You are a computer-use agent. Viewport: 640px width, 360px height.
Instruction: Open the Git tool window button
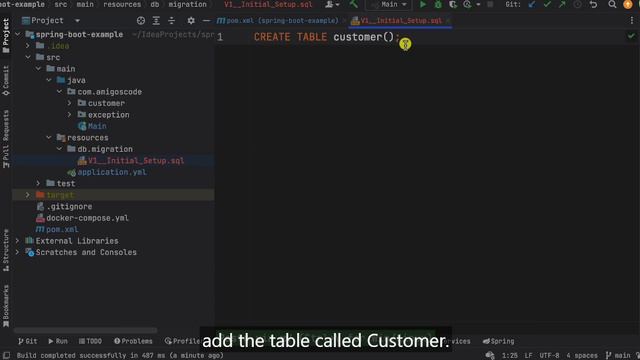[x=27, y=341]
